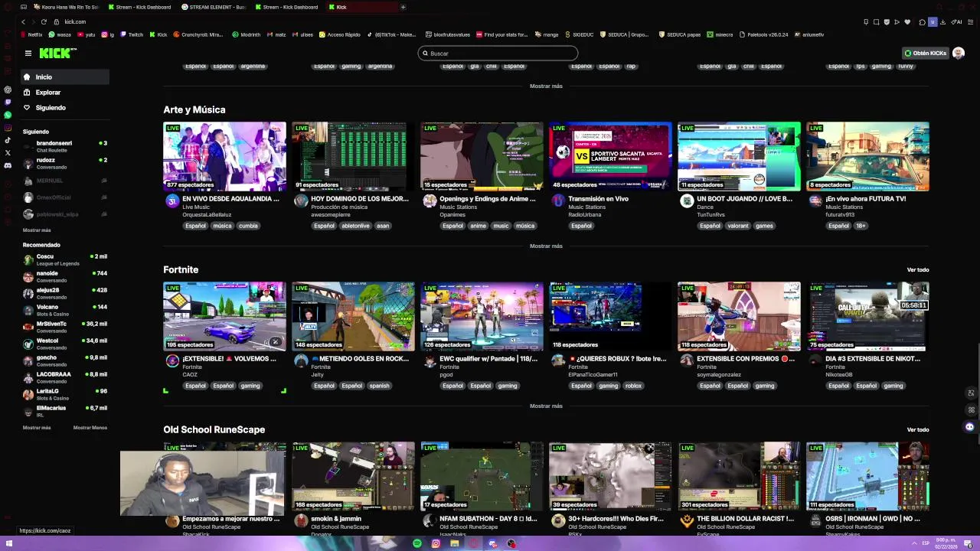This screenshot has width=980, height=551.
Task: Open WhatsApp in the browser sidebar
Action: 8,115
